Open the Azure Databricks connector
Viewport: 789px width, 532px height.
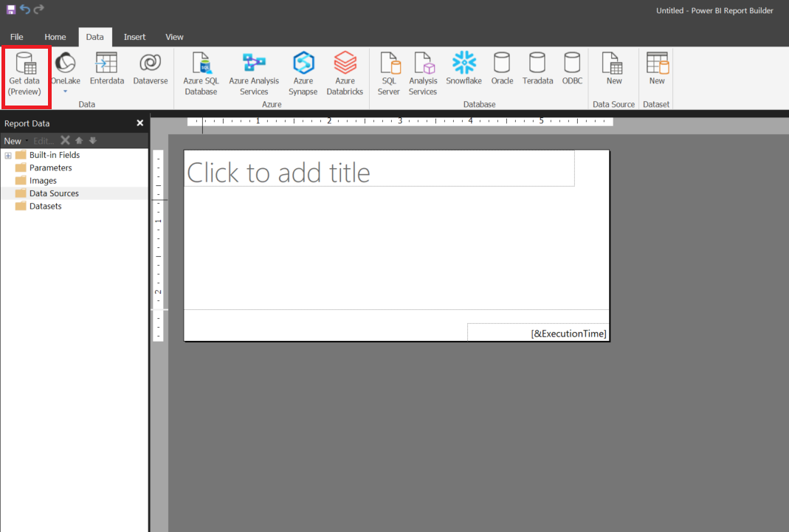tap(345, 74)
